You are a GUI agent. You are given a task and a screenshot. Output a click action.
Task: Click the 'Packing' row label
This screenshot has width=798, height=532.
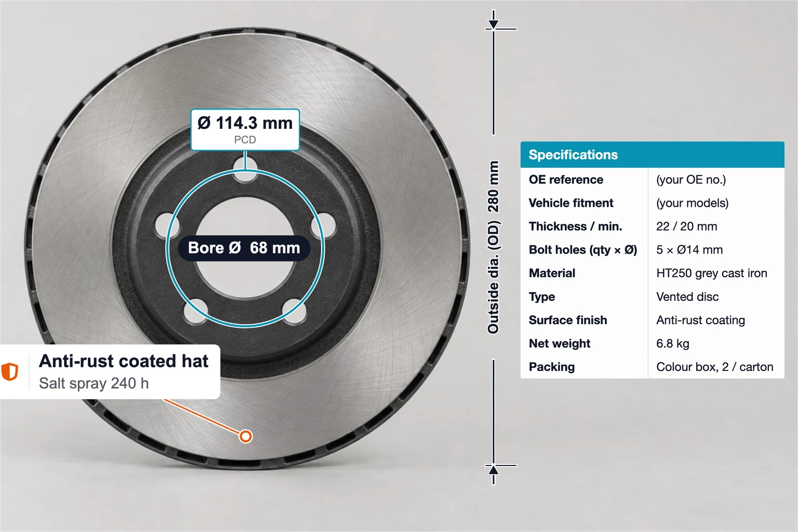coord(552,367)
